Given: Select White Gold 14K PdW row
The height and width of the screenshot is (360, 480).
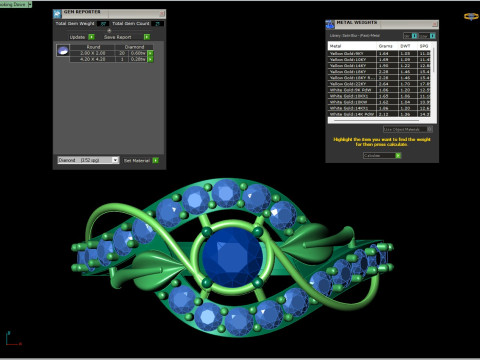Looking at the screenshot, I should pyautogui.click(x=379, y=114).
